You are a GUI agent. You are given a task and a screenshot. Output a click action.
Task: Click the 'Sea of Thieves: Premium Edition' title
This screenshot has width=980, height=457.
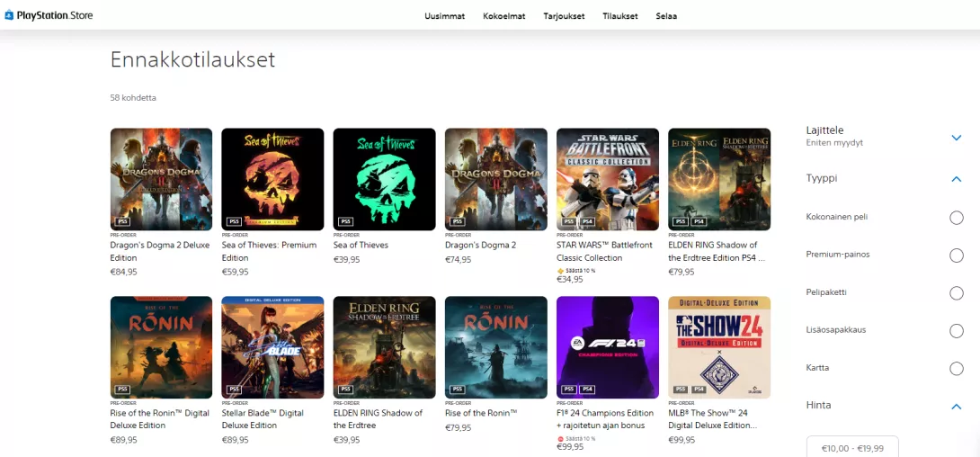click(x=270, y=251)
